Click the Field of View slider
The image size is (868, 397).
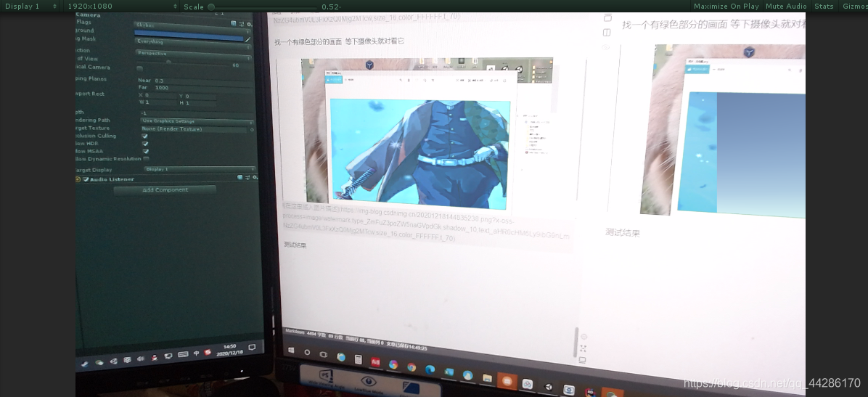pyautogui.click(x=183, y=62)
